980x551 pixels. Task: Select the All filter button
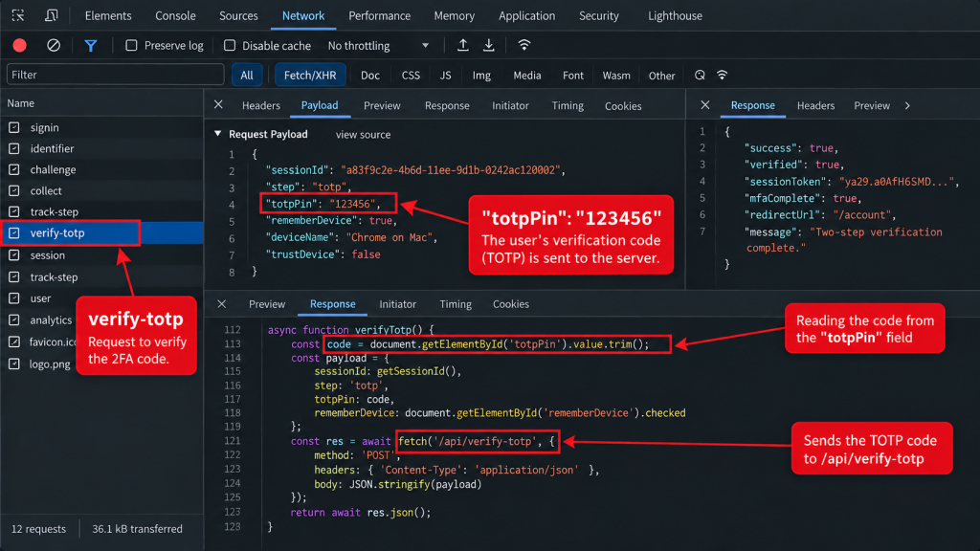click(x=247, y=75)
